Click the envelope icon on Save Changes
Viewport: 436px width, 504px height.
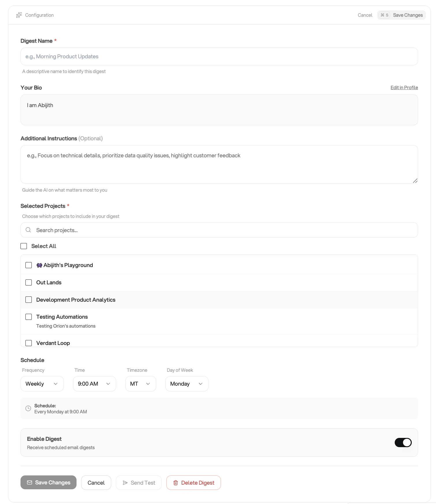pyautogui.click(x=30, y=482)
